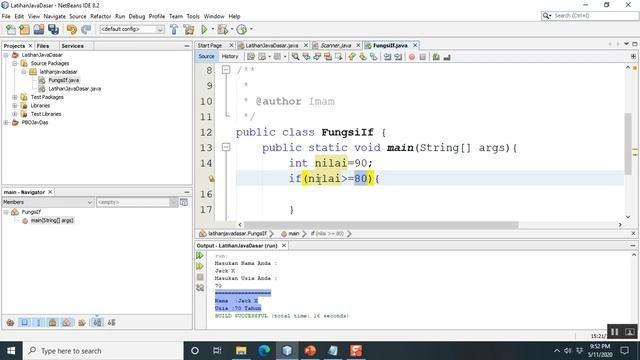Click the main breadcrumb

[x=294, y=233]
